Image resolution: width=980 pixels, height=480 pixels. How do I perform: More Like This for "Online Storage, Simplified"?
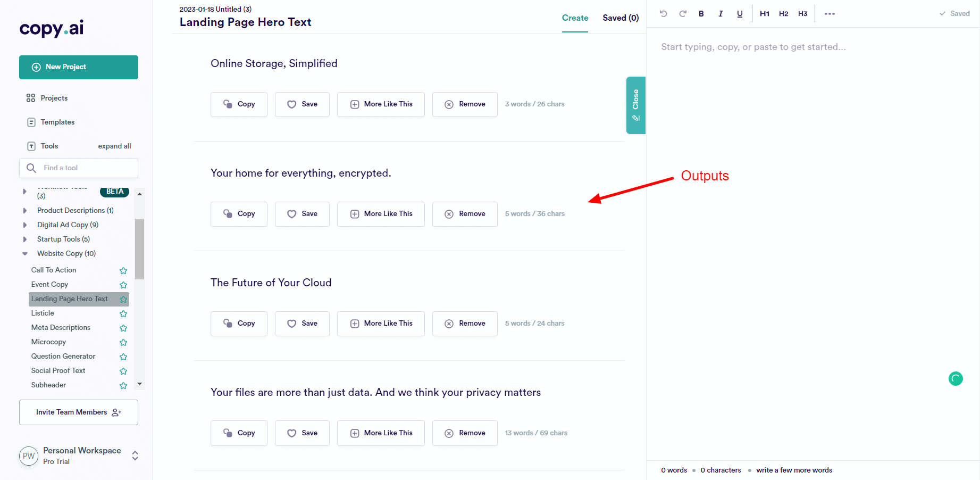click(381, 104)
